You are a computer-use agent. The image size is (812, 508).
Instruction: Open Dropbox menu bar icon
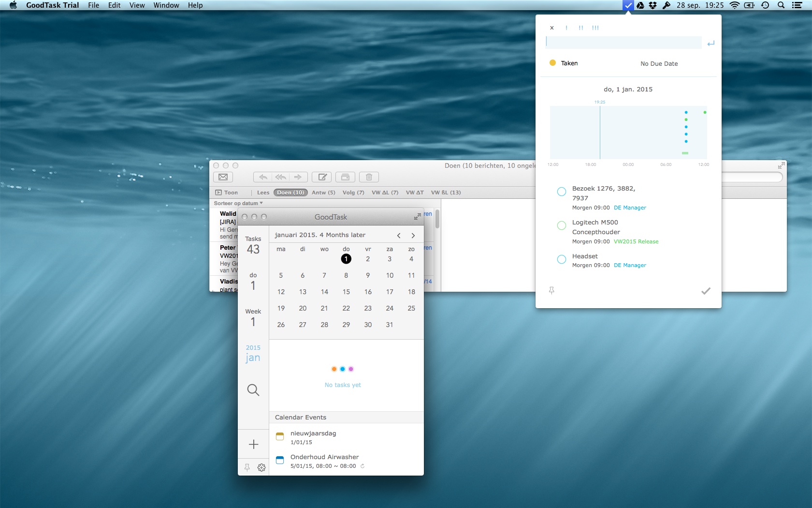point(653,5)
